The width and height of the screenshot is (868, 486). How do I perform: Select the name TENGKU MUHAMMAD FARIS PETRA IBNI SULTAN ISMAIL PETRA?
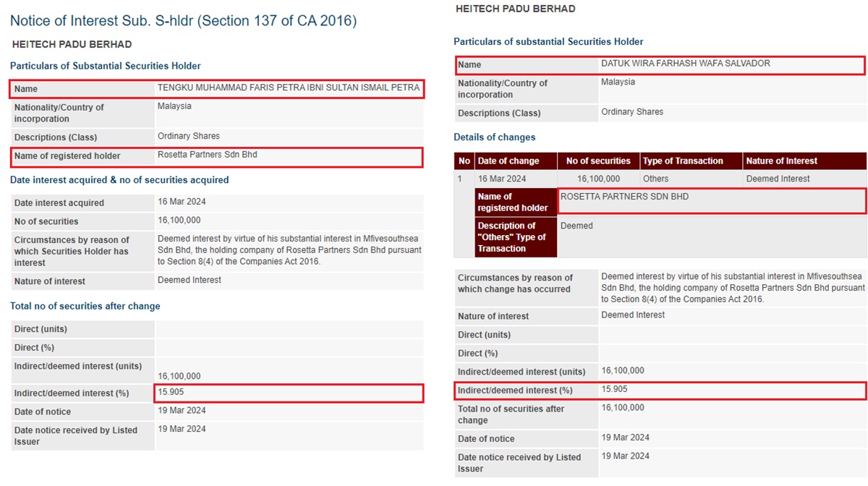click(x=289, y=88)
